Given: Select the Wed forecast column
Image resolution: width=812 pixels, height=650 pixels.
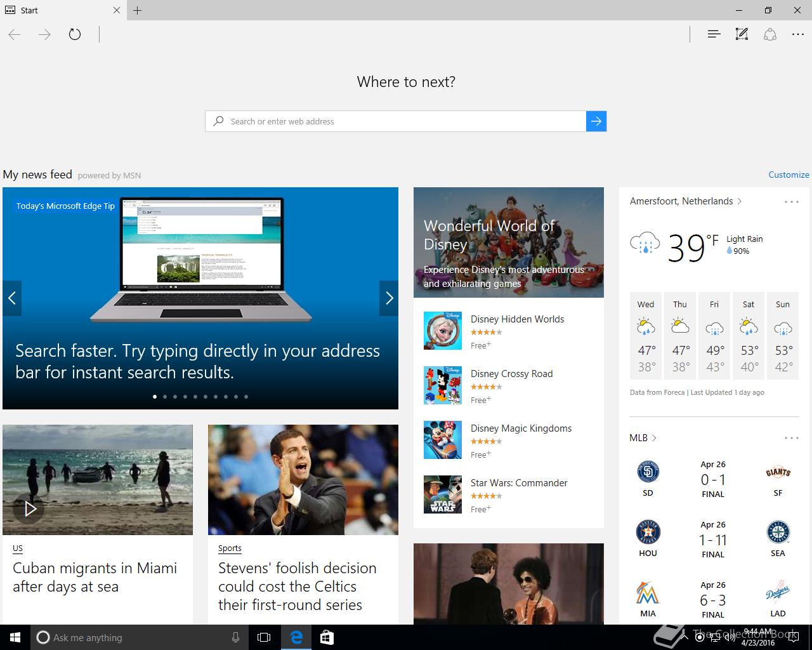Looking at the screenshot, I should pyautogui.click(x=646, y=336).
